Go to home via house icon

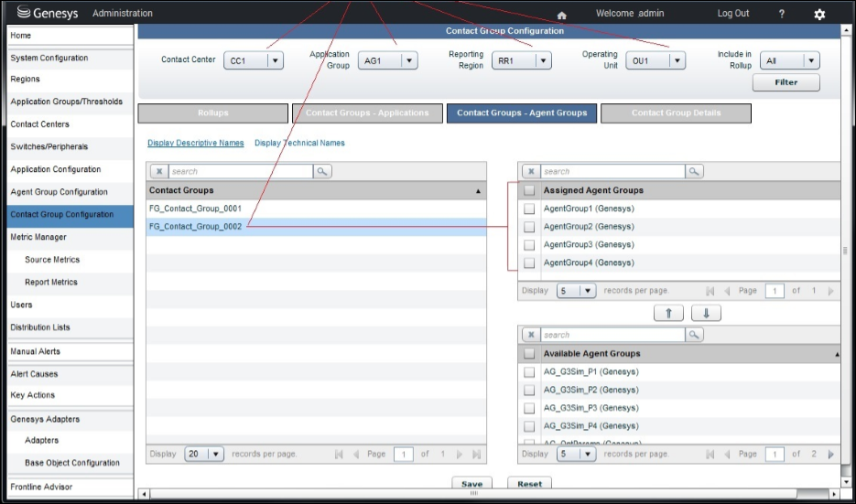562,16
